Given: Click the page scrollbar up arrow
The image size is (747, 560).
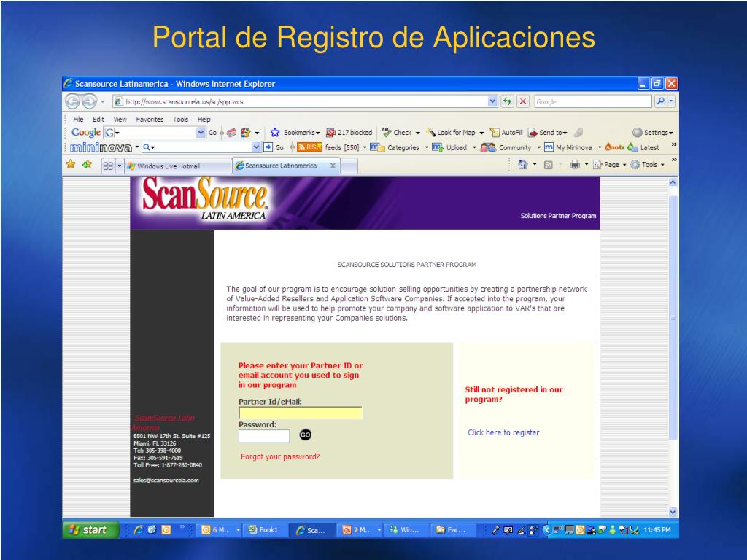Looking at the screenshot, I should click(x=673, y=182).
